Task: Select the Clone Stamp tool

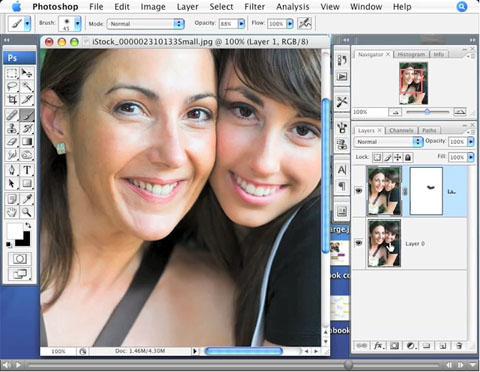Action: [x=12, y=128]
